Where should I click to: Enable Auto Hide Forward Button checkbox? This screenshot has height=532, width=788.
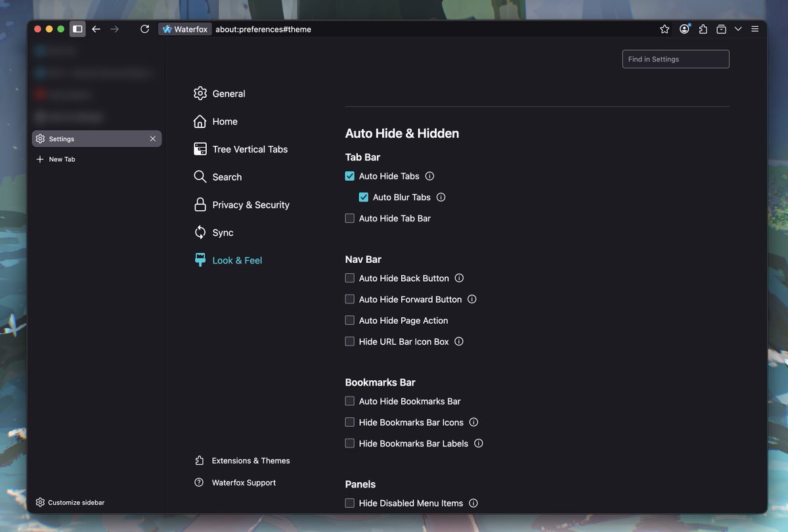point(350,299)
